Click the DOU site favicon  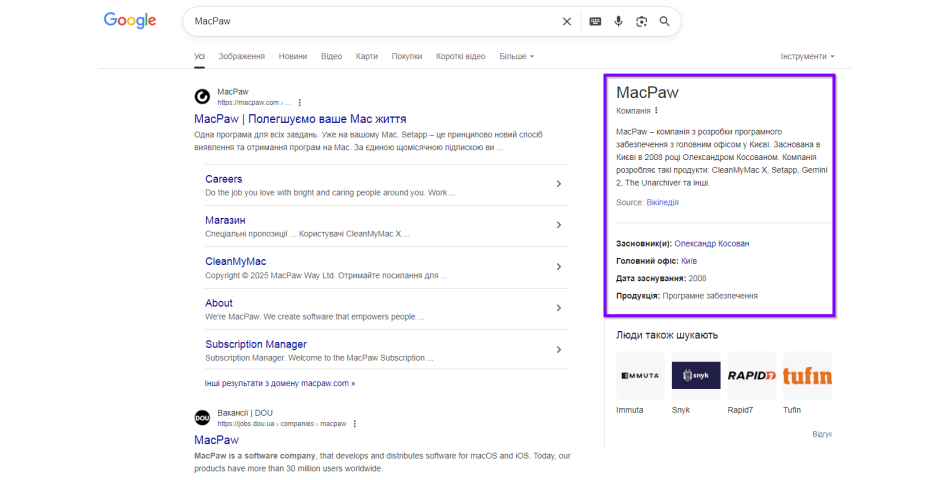(x=202, y=418)
